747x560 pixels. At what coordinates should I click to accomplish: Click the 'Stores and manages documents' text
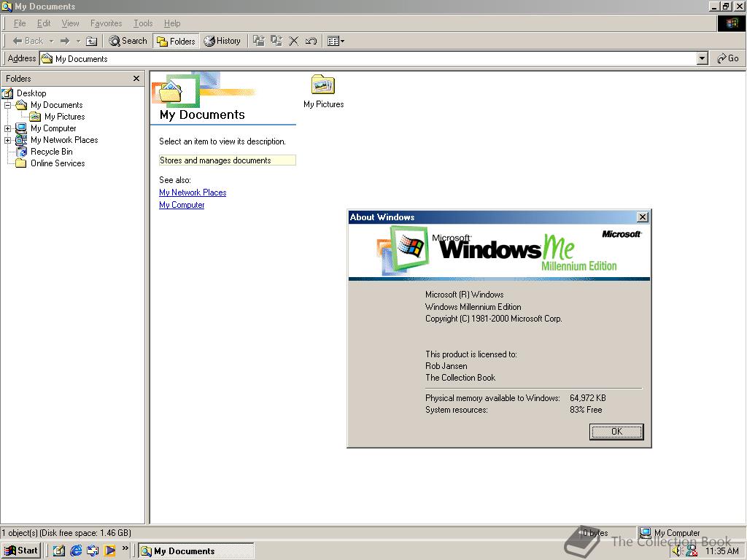215,160
